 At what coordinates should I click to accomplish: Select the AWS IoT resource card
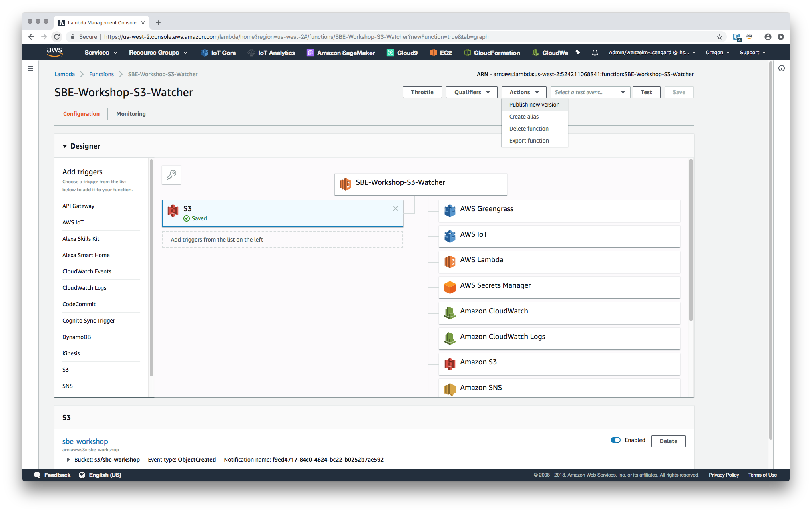tap(559, 236)
